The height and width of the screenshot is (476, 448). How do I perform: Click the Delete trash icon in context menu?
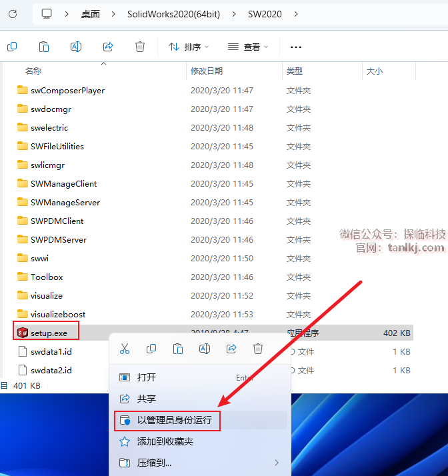pos(258,349)
